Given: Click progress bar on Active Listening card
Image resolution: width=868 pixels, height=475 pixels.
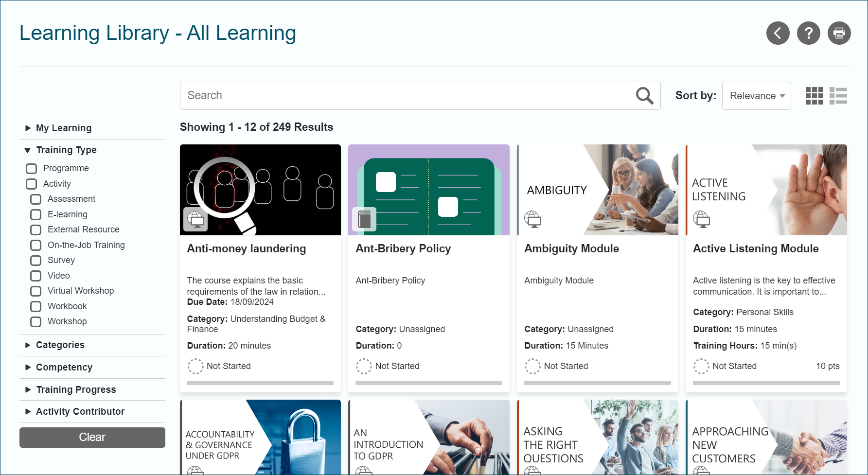Looking at the screenshot, I should [766, 383].
